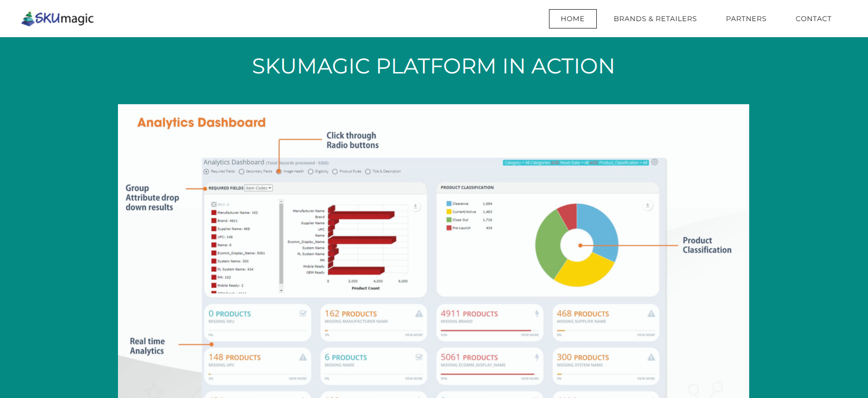This screenshot has width=868, height=398.
Task: Click View More on Missing Ecomm_Display_Name card
Action: (530, 379)
